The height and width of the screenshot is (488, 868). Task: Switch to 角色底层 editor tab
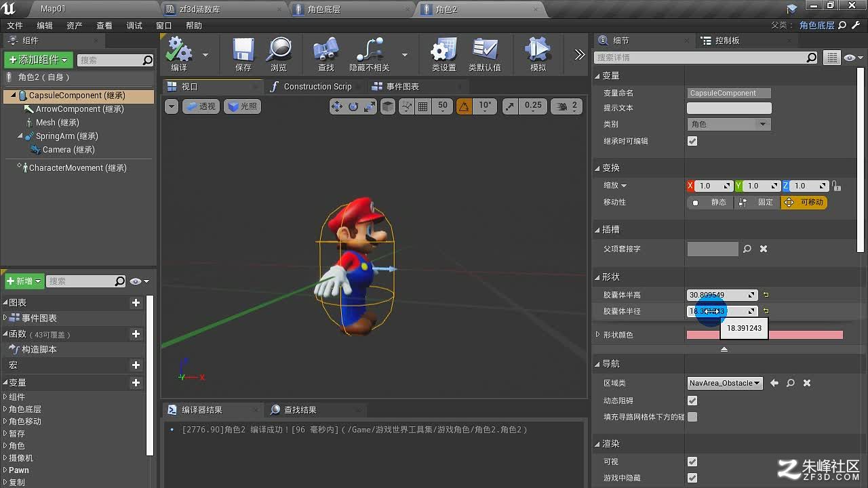(x=324, y=9)
